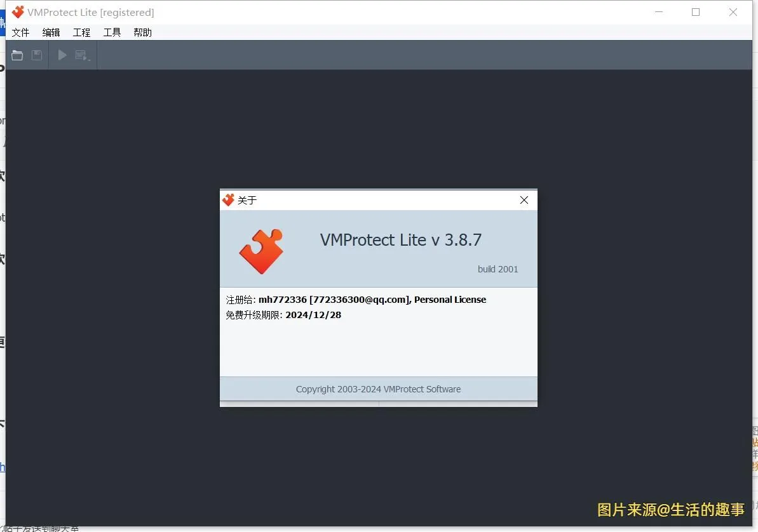Open the 工程 menu
This screenshot has width=758, height=532.
click(x=81, y=32)
